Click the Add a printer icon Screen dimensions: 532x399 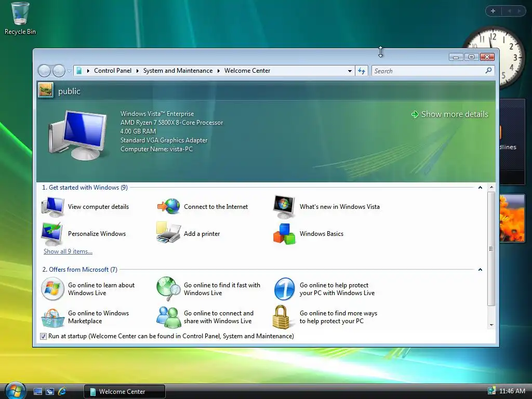[168, 233]
